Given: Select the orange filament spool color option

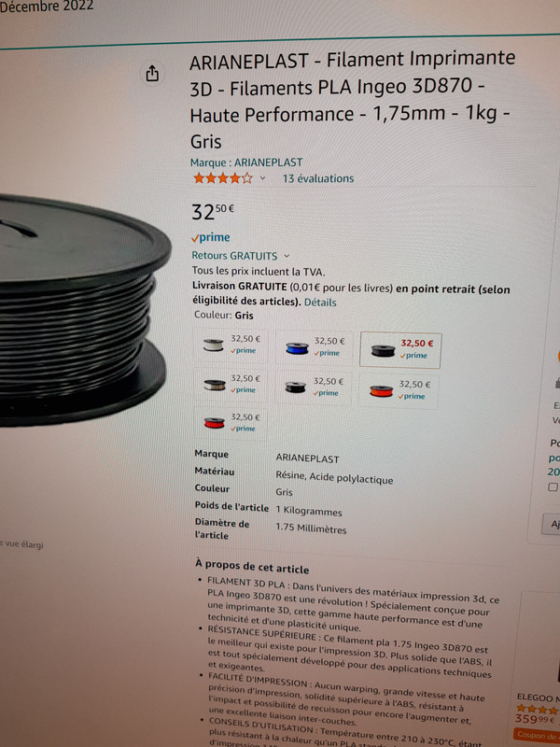Looking at the screenshot, I should 399,390.
